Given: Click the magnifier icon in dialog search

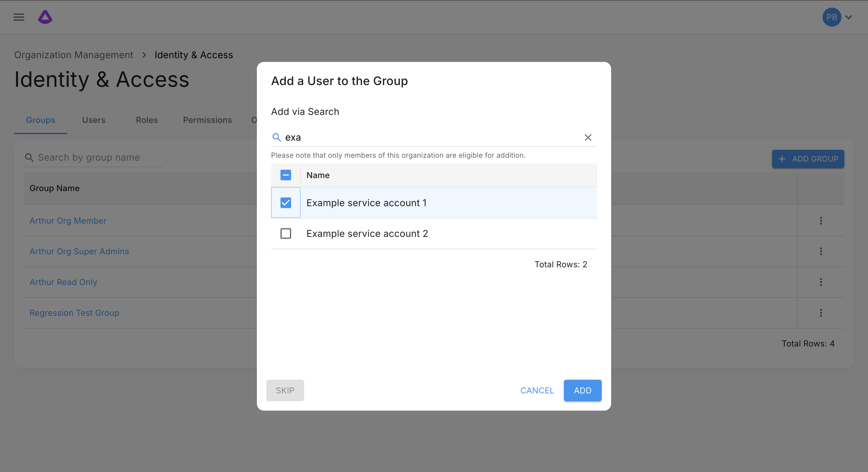Looking at the screenshot, I should pyautogui.click(x=276, y=137).
